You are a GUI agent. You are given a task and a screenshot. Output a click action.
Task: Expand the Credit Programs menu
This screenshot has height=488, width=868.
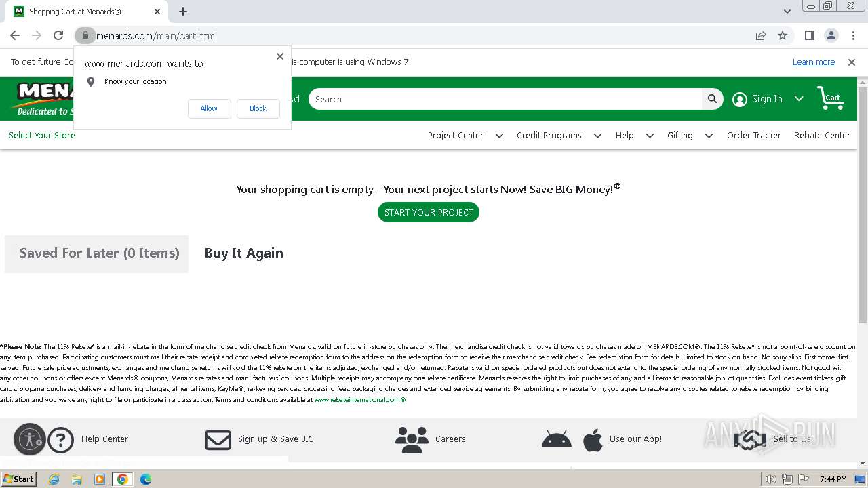pyautogui.click(x=597, y=136)
